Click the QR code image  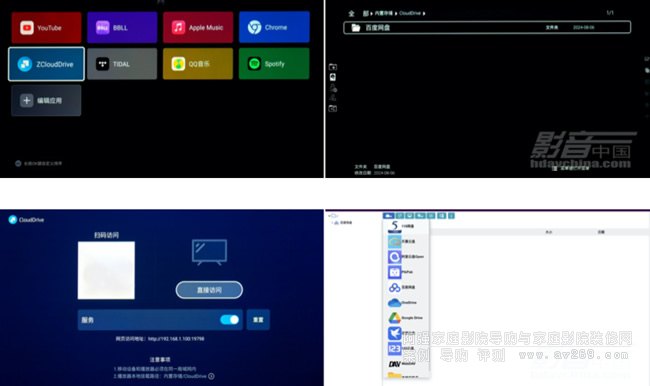(106, 270)
